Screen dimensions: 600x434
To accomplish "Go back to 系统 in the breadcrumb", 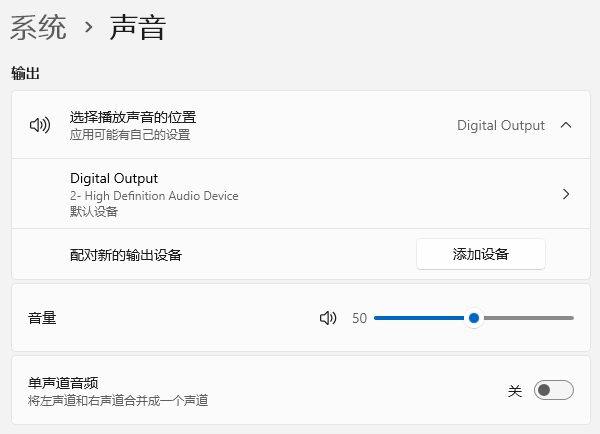I will pos(38,28).
